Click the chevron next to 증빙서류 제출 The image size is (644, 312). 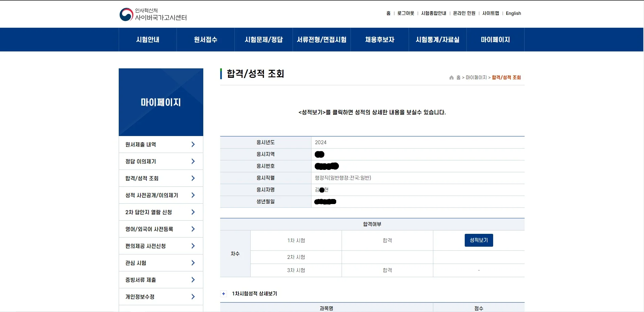[x=193, y=280]
